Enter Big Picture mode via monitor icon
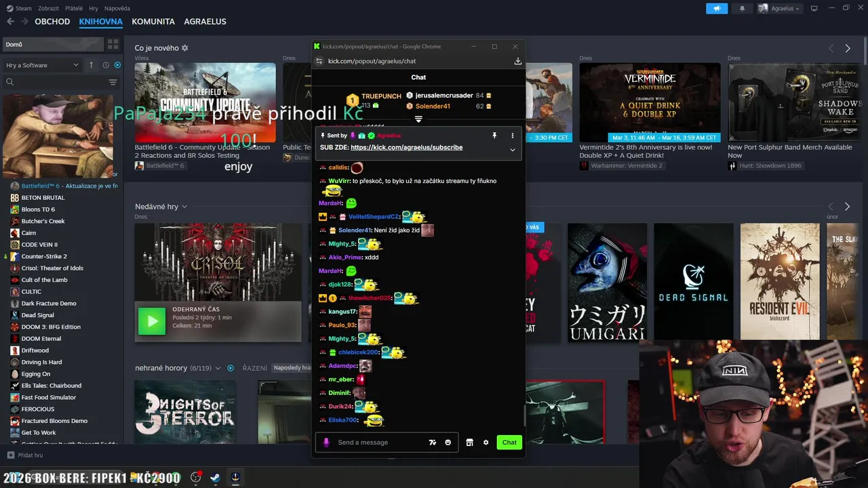This screenshot has height=488, width=868. 814,8
